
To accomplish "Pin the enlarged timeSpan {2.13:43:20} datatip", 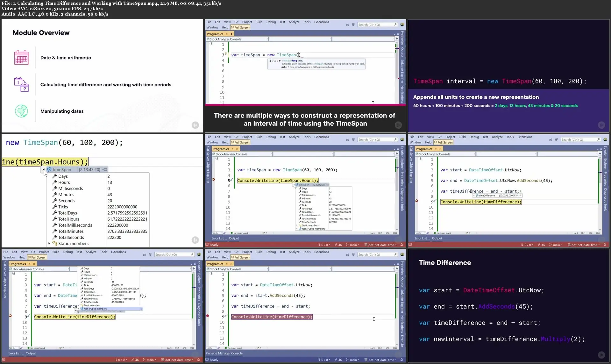I will coord(105,169).
